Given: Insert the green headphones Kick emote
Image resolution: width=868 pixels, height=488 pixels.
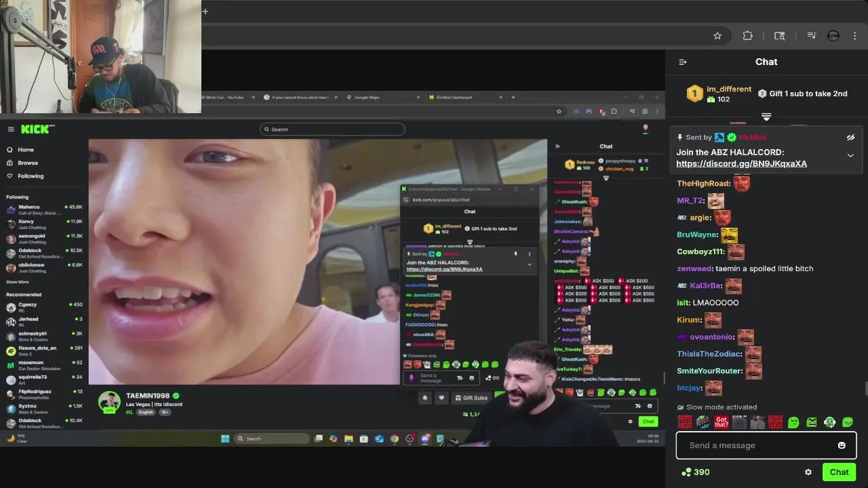Looking at the screenshot, I should [829, 422].
